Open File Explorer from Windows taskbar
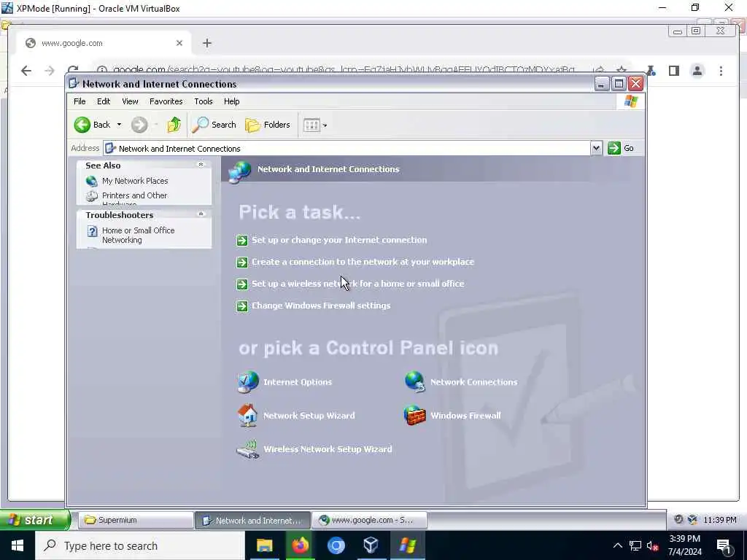This screenshot has height=560, width=747. coord(264,545)
